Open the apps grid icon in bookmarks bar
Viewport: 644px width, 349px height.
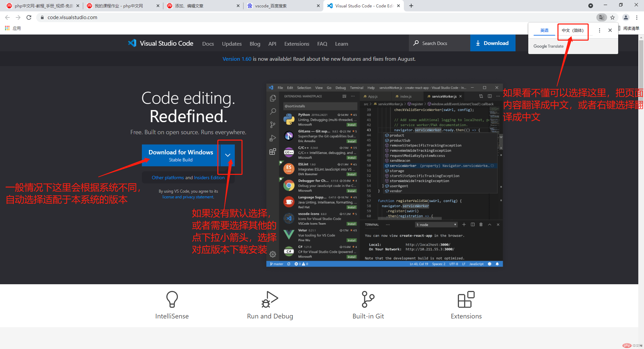tap(7, 28)
